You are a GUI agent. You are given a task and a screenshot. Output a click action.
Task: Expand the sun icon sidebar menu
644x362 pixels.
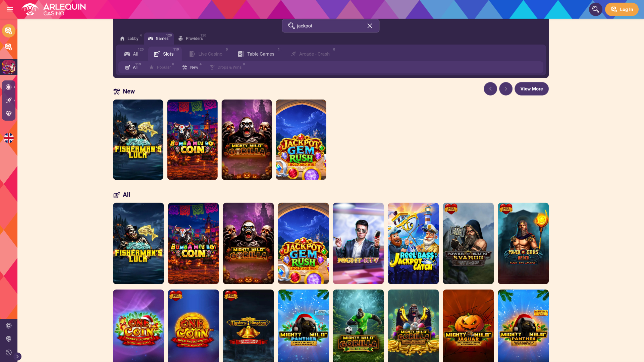click(x=9, y=87)
